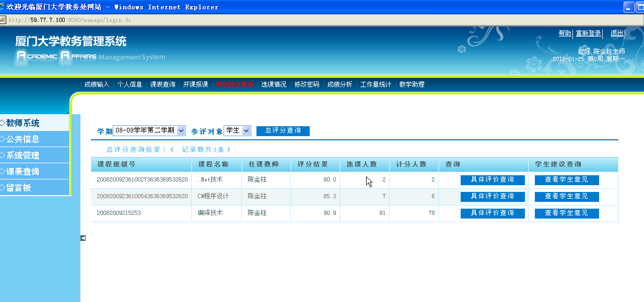Click the sidebar collapse arrow icon
Image resolution: width=644 pixels, height=302 pixels.
tap(83, 238)
